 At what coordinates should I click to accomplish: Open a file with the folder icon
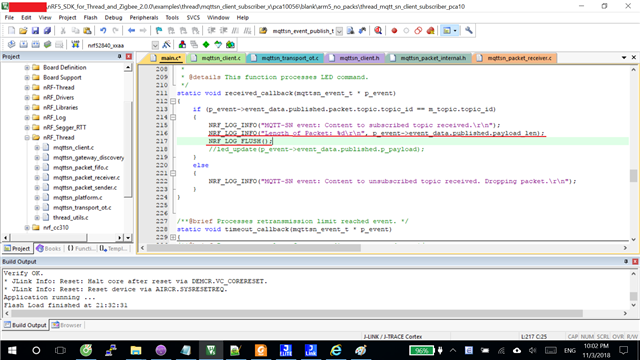tap(23, 31)
